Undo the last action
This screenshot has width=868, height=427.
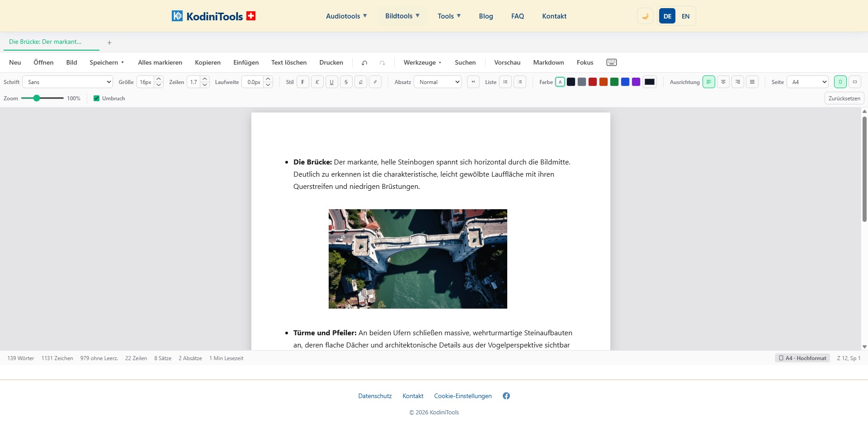tap(364, 63)
